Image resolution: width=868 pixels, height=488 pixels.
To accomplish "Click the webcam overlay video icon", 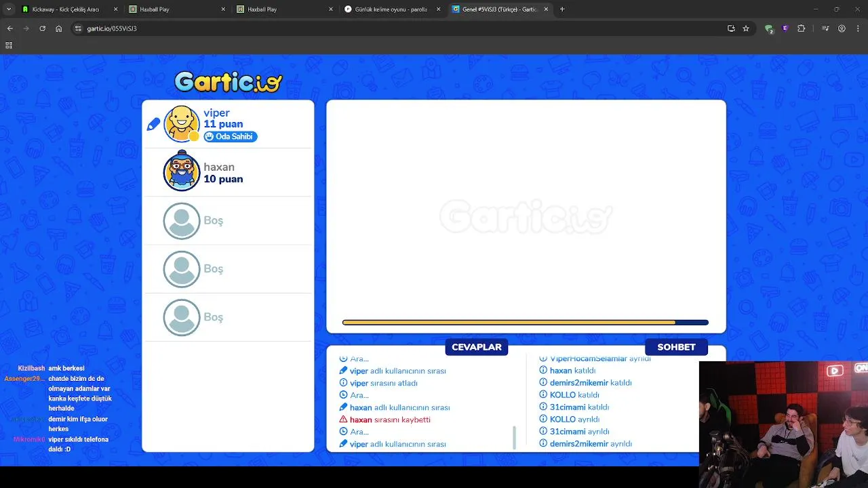I will click(835, 370).
